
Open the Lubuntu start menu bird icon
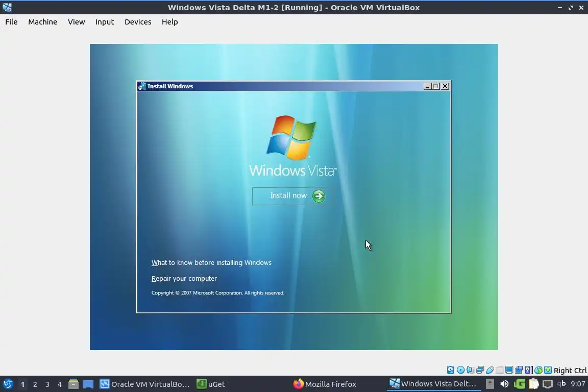click(8, 384)
